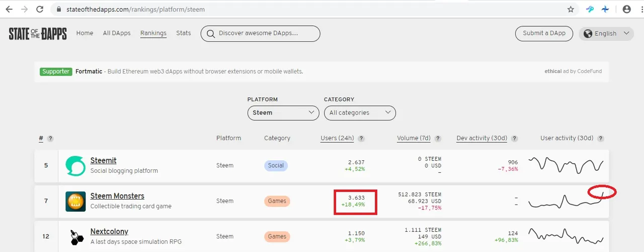Sort by Dev activity (30d) column header
This screenshot has height=252, width=644.
482,138
